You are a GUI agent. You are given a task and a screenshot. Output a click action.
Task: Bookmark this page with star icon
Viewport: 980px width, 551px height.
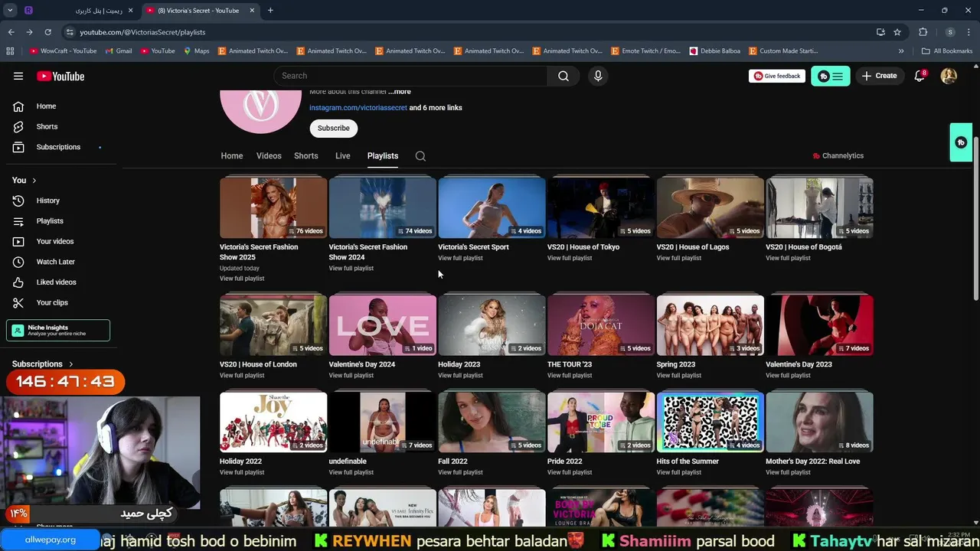tap(897, 32)
